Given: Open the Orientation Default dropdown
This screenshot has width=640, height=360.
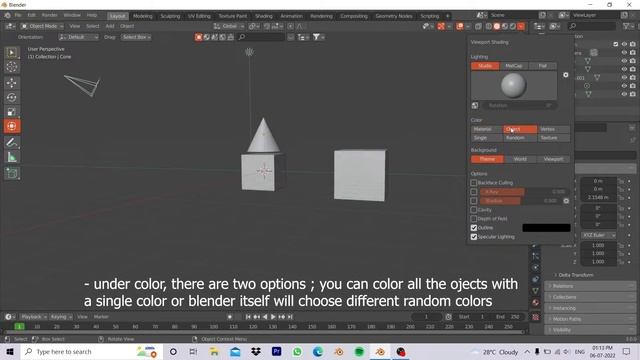Looking at the screenshot, I should [78, 37].
